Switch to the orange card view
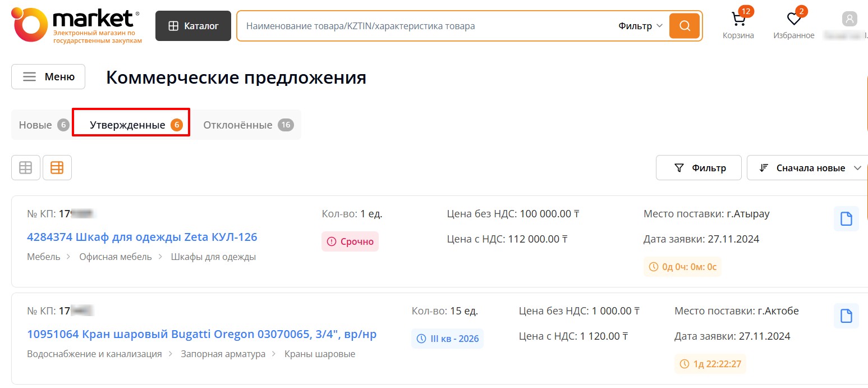868x388 pixels. [x=57, y=167]
